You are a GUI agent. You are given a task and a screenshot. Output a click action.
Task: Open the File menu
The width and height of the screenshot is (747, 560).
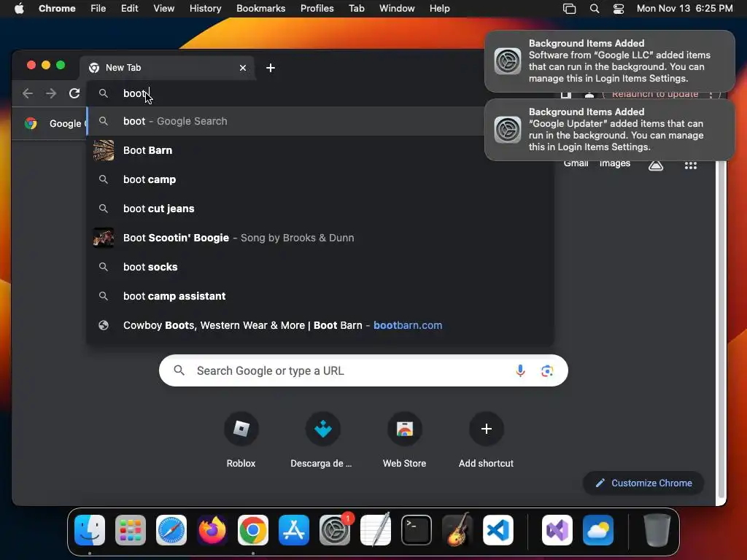(x=98, y=9)
